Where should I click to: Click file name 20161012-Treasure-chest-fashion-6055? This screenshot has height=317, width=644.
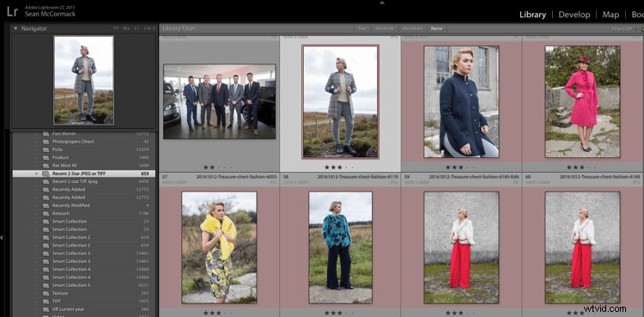tap(237, 177)
